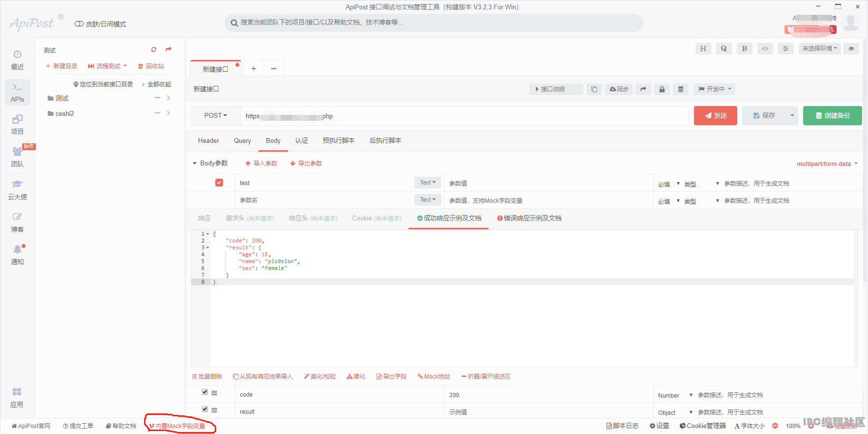Viewport: 868px width, 434px height.
Task: Toggle the code field checkbox
Action: point(205,392)
